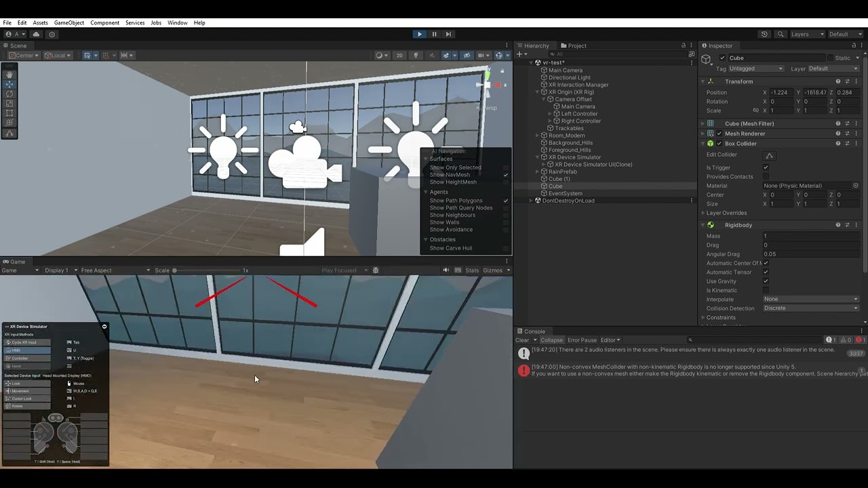Image resolution: width=868 pixels, height=488 pixels.
Task: Select the Transform tool in the Scene tools
Action: coord(9,123)
